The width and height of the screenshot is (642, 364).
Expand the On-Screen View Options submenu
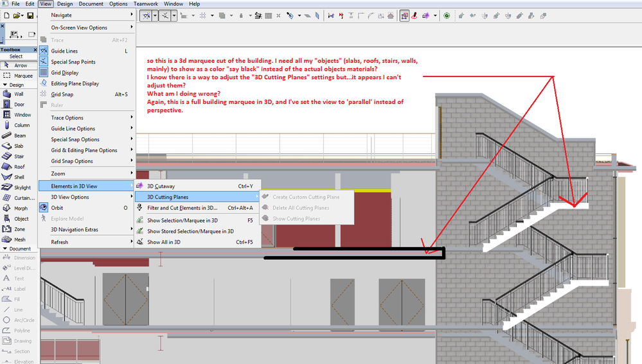point(87,28)
